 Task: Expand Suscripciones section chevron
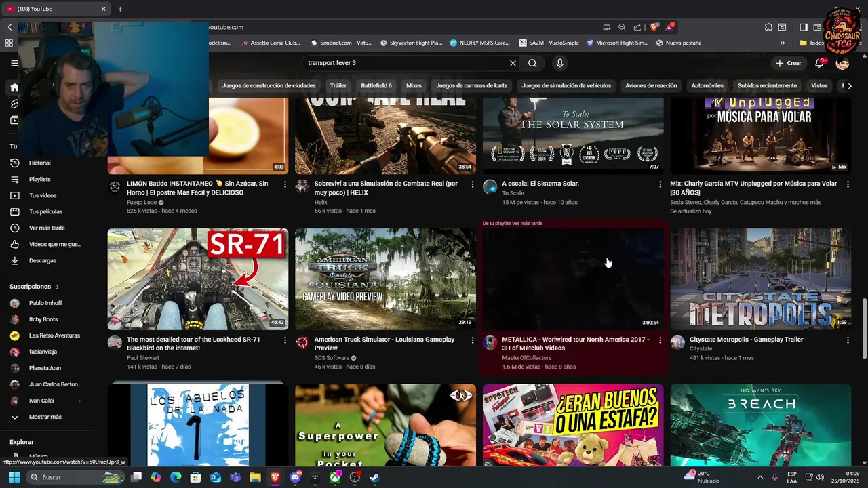[x=58, y=287]
